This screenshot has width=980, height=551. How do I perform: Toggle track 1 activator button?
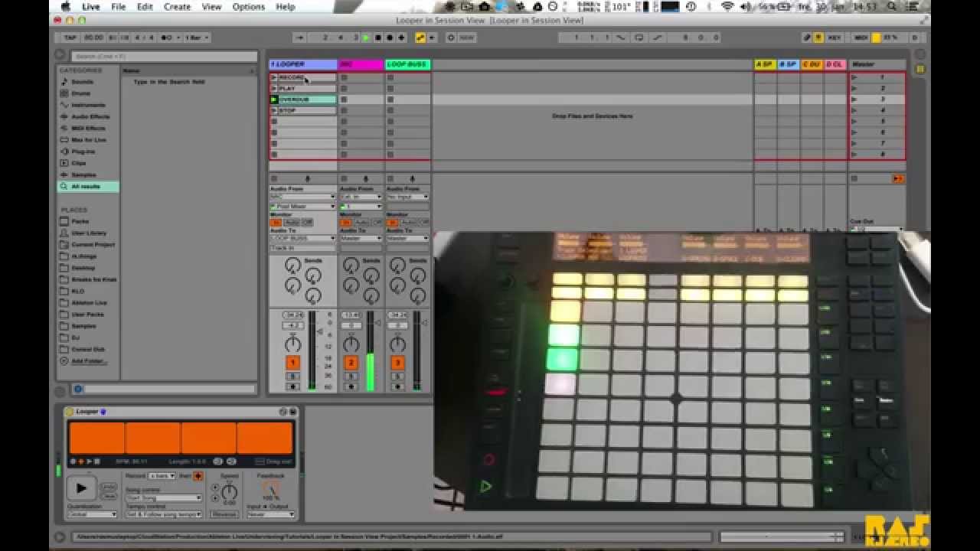292,363
